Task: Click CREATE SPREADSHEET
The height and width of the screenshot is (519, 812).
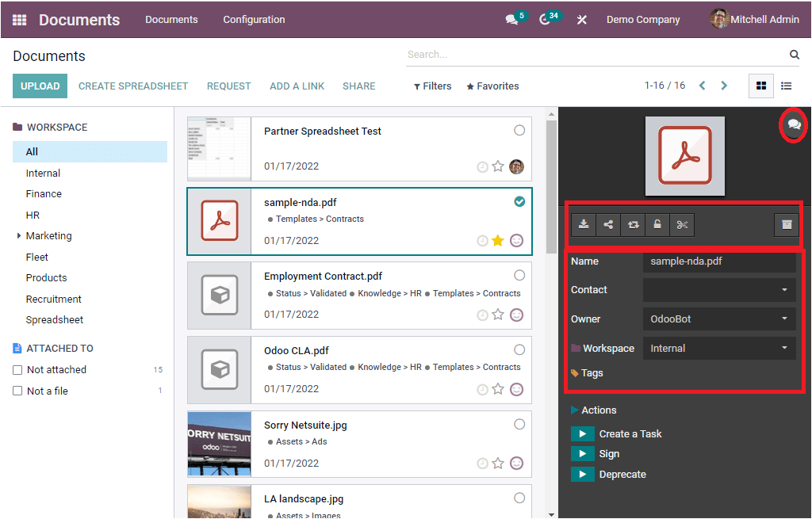Action: point(133,86)
